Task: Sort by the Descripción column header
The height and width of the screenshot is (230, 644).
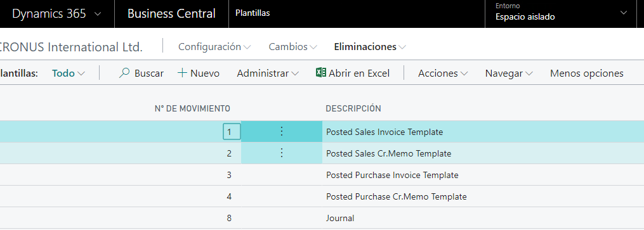Action: [x=353, y=108]
